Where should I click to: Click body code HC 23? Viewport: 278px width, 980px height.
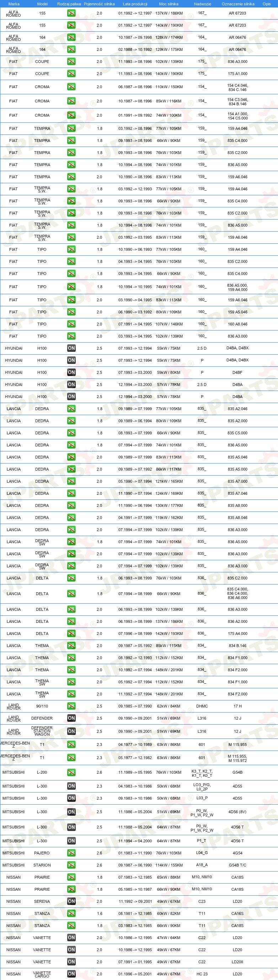pos(202,974)
